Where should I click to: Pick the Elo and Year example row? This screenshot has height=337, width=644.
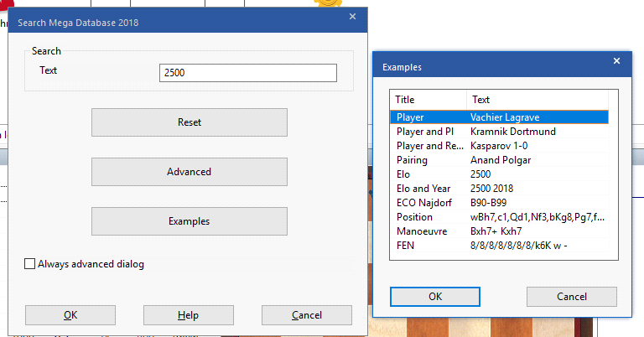click(499, 189)
